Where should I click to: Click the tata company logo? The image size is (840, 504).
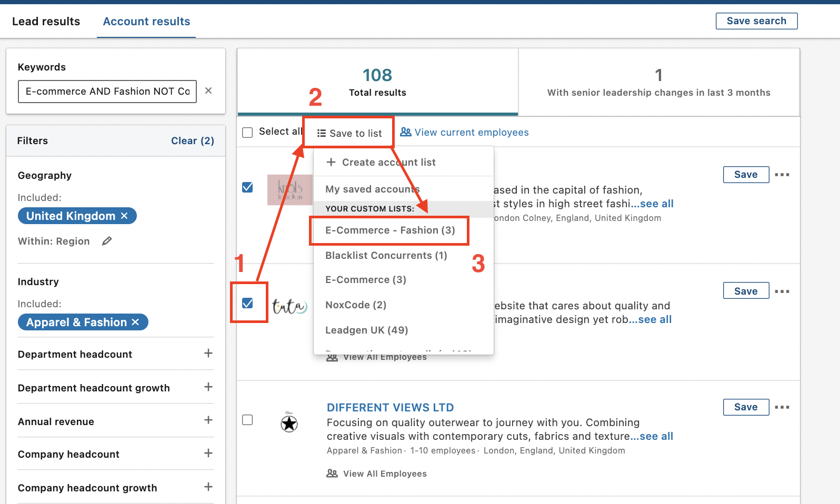coord(289,306)
